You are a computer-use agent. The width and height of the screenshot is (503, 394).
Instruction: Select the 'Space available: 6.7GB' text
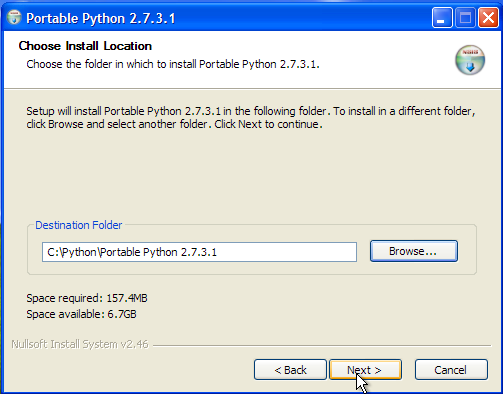coord(81,314)
